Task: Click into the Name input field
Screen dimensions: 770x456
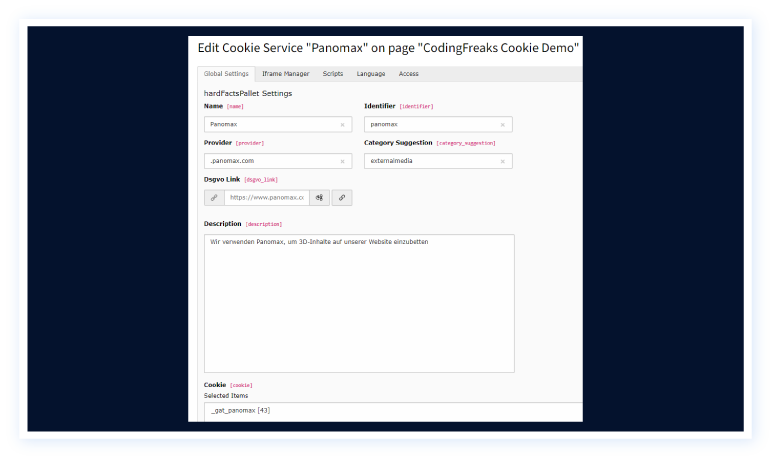Action: (270, 125)
